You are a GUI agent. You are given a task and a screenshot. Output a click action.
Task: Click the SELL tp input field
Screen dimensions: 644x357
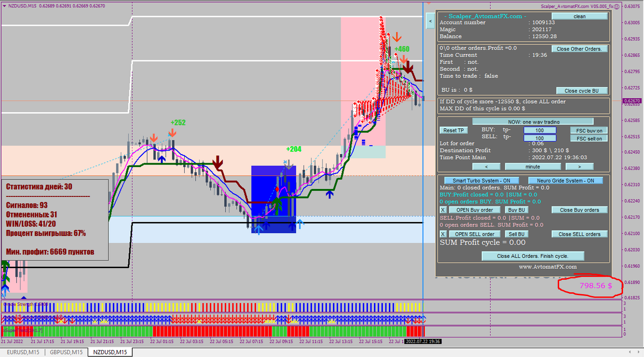(540, 138)
